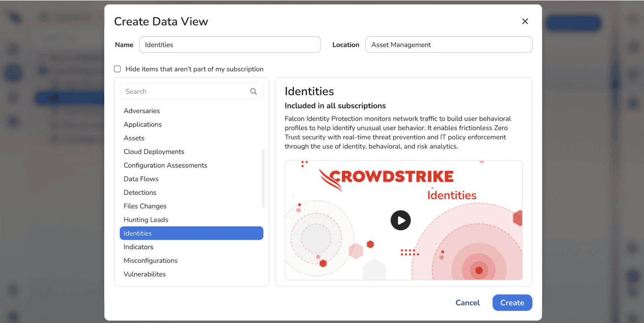
Task: Click the CrowdStrike video thumbnail logo
Action: 386,179
